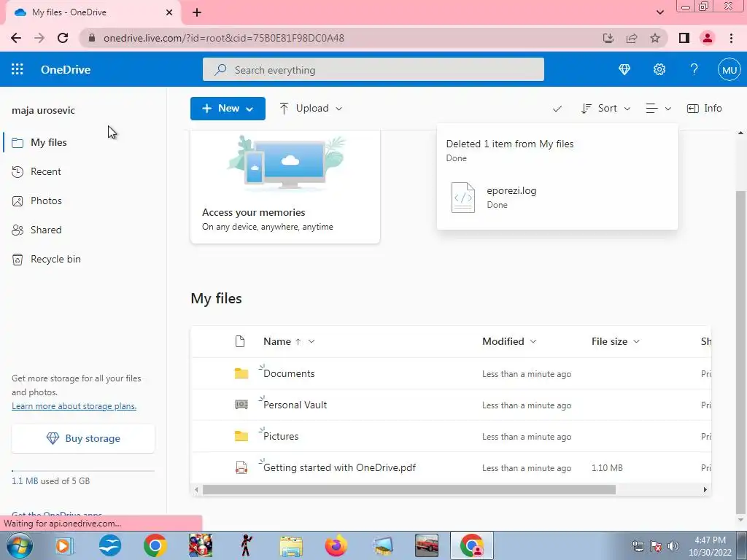
Task: Close the My files - OneDrive tab
Action: [x=169, y=12]
